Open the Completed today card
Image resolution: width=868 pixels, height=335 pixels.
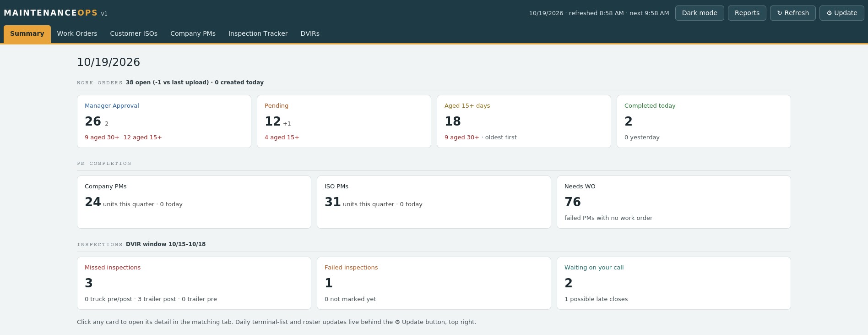click(704, 121)
